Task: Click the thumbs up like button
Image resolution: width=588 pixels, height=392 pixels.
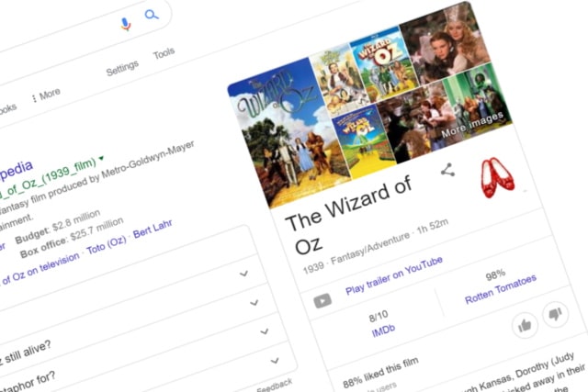Action: [x=525, y=325]
